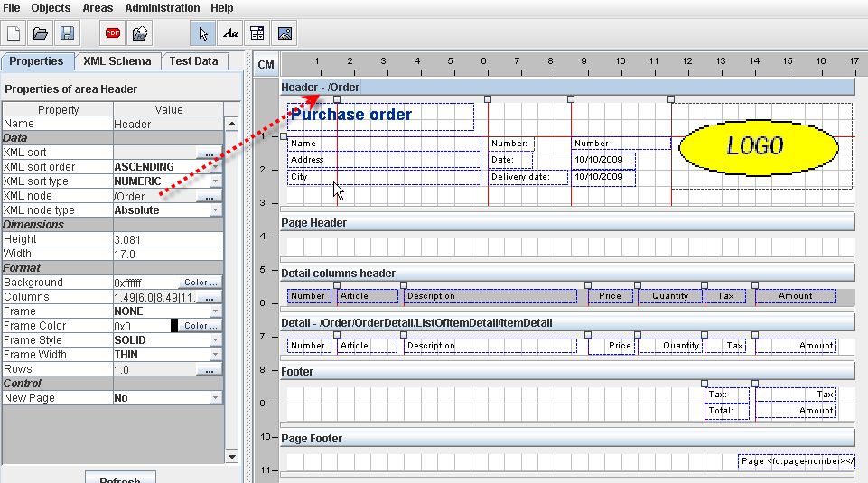Select the Detail columns header area bar
This screenshot has height=483, width=868.
(567, 274)
